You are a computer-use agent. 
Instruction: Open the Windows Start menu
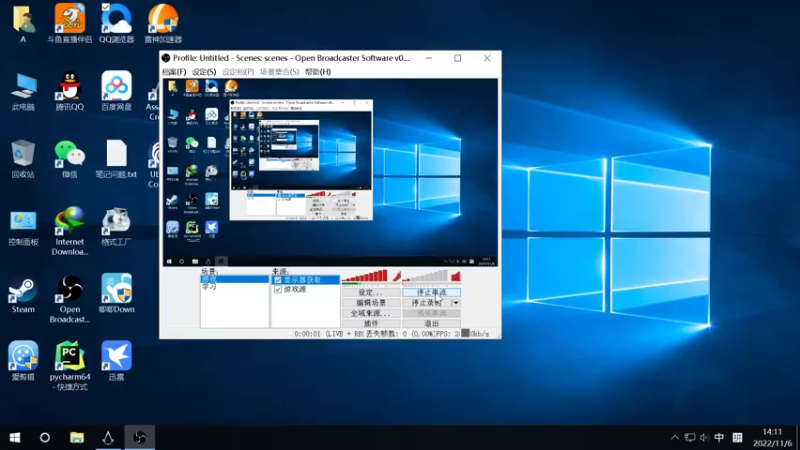[x=15, y=438]
